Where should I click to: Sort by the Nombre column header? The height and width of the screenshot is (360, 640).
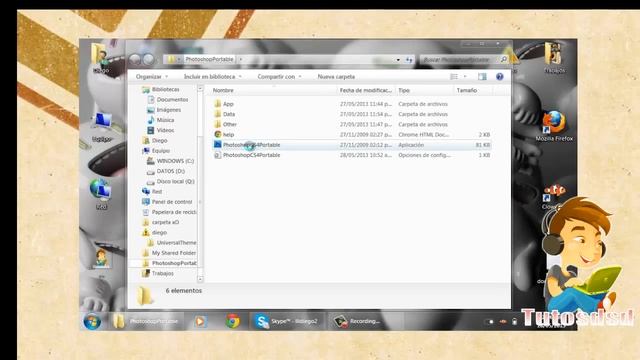(x=223, y=90)
